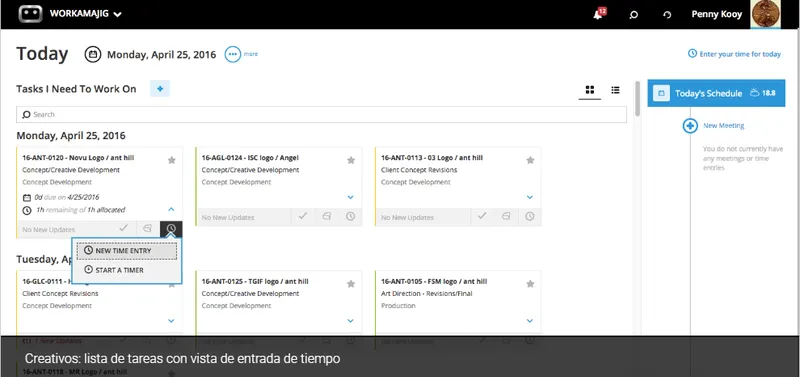Screen dimensions: 800x377
Task: Open the notifications bell icon
Action: (x=598, y=15)
